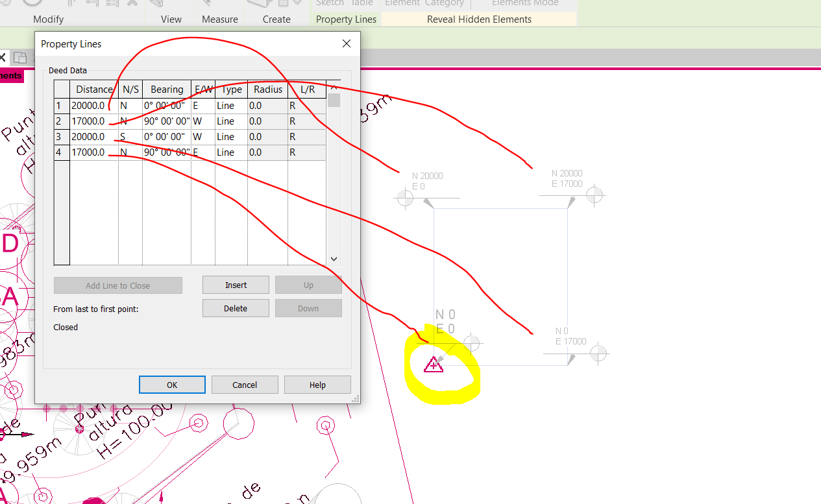Insert a new deed data row
The image size is (821, 504).
pos(236,285)
